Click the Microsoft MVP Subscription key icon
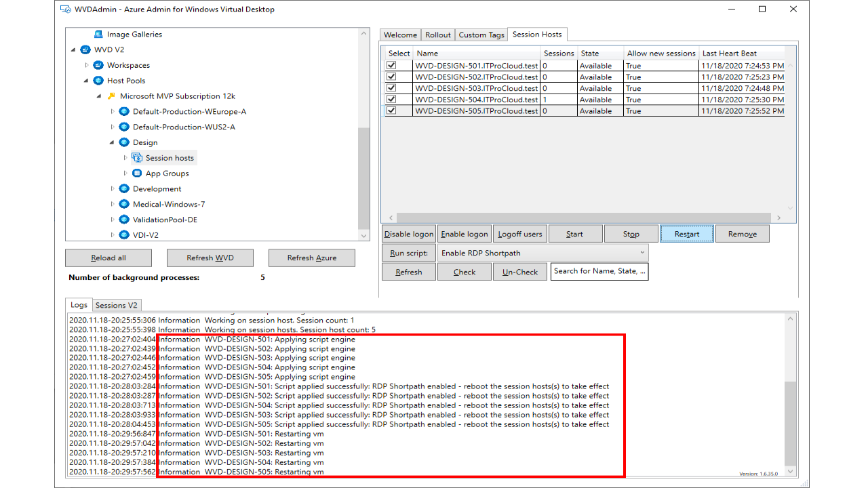The height and width of the screenshot is (488, 868). [x=111, y=96]
